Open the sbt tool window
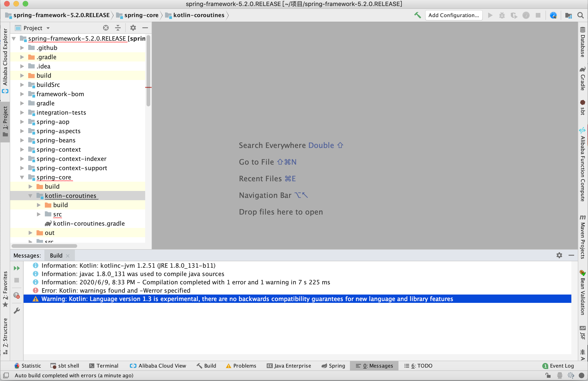The width and height of the screenshot is (588, 381). click(x=583, y=107)
